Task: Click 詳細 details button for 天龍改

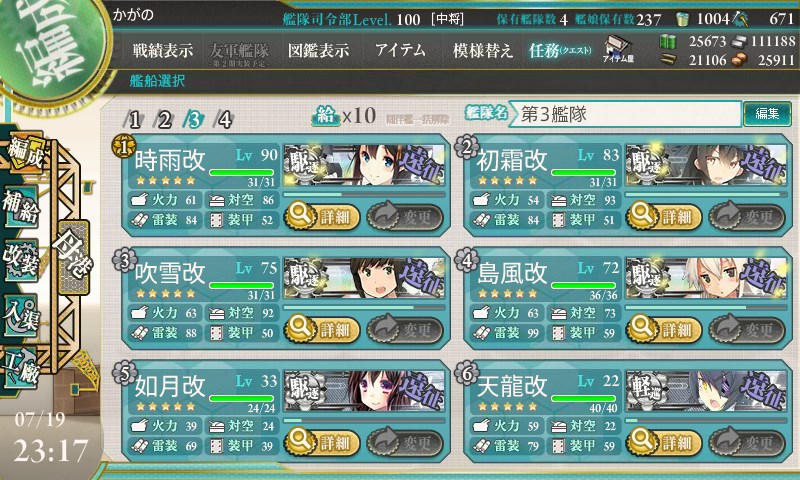Action: 664,442
